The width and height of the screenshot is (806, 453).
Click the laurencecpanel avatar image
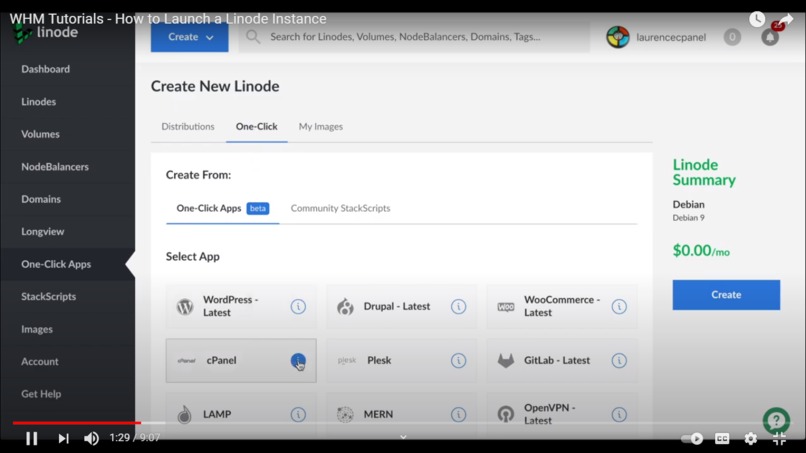[x=618, y=37]
